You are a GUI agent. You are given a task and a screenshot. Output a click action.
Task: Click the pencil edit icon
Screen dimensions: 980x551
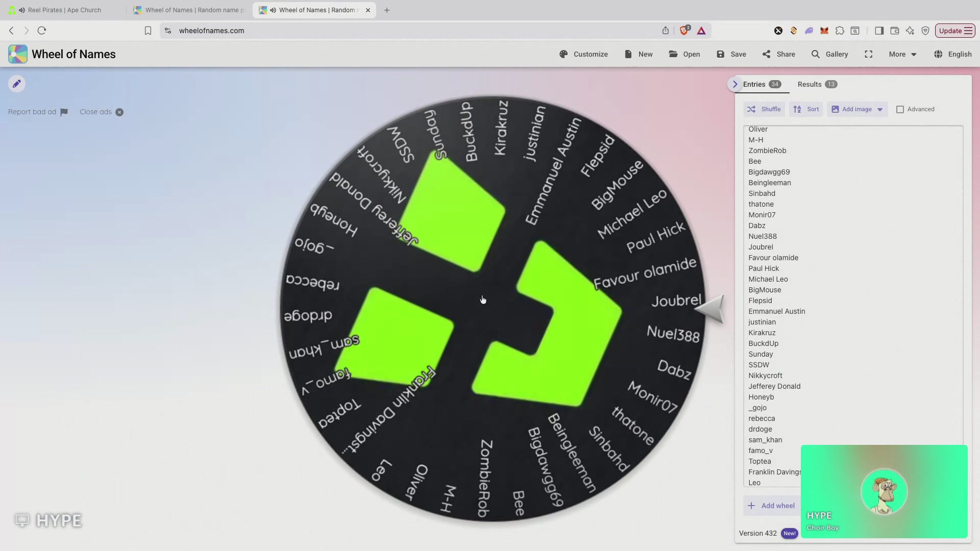[x=16, y=84]
